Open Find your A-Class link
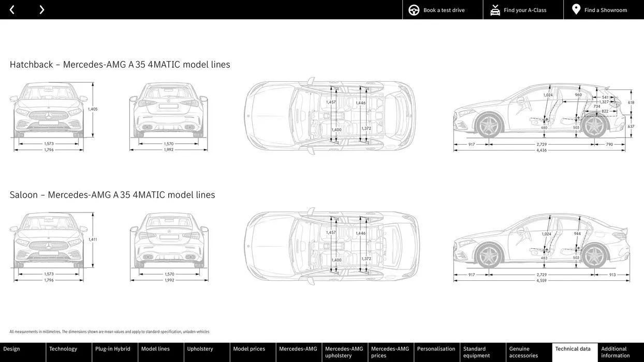The height and width of the screenshot is (362, 644). coord(525,10)
